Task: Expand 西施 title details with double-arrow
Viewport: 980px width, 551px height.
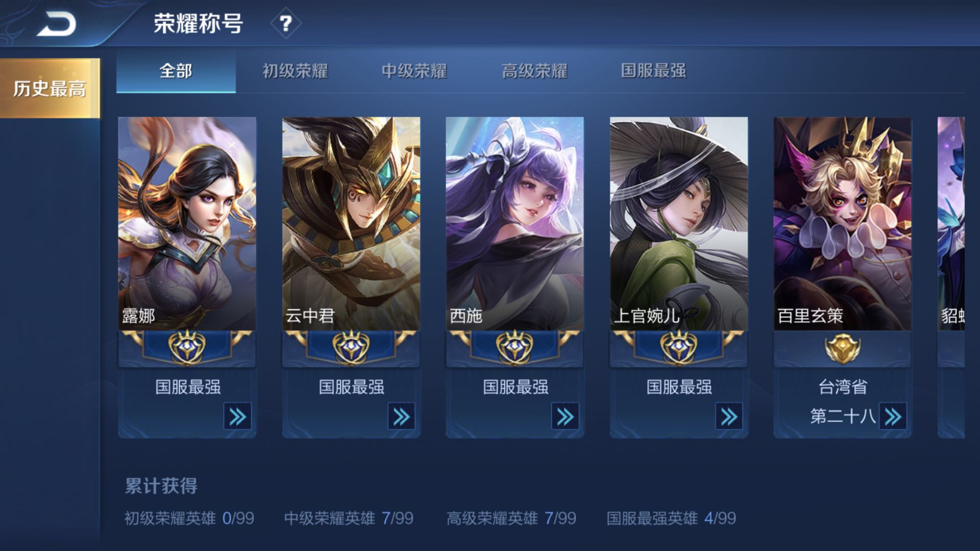Action: (565, 416)
